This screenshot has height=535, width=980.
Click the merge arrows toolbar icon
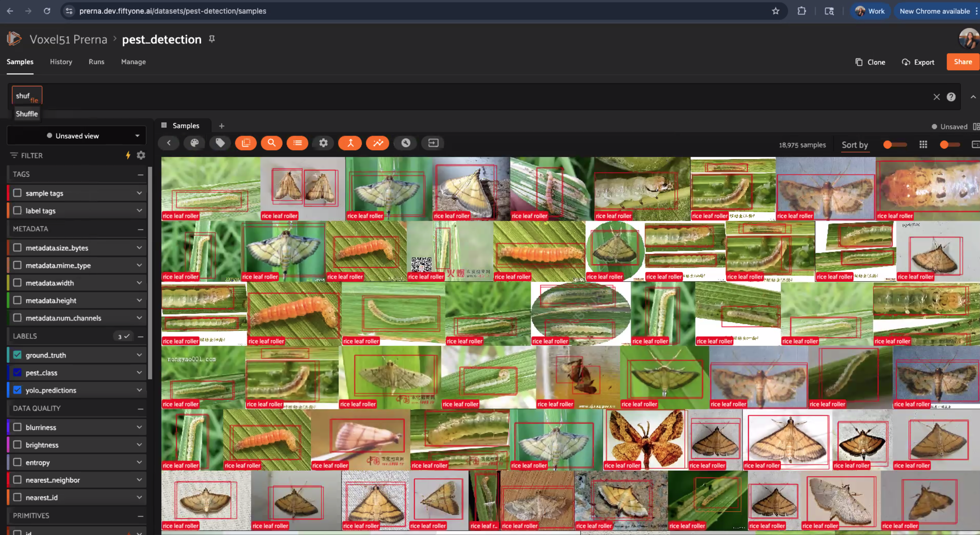[350, 143]
